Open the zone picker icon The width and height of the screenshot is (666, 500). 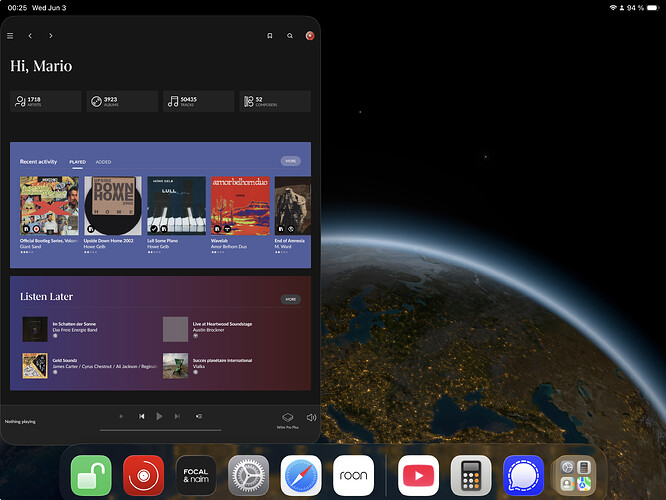288,417
